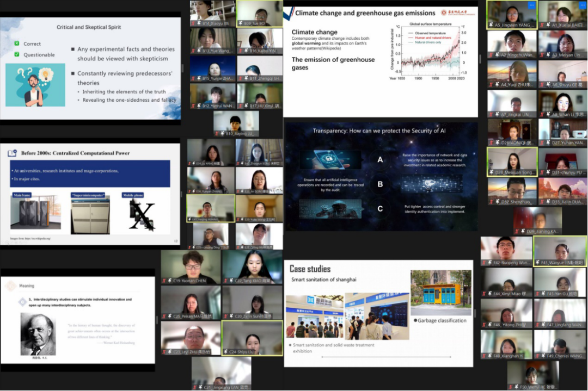The height and width of the screenshot is (391, 588).
Task: Click muted mic icon on C19-Yaonan CHEN tile
Action: tap(164, 281)
